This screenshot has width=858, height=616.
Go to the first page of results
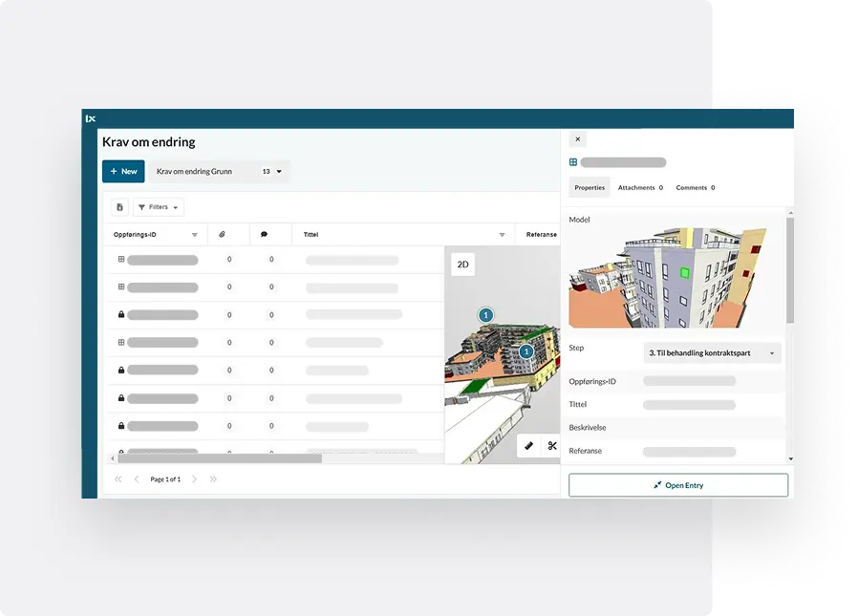118,478
